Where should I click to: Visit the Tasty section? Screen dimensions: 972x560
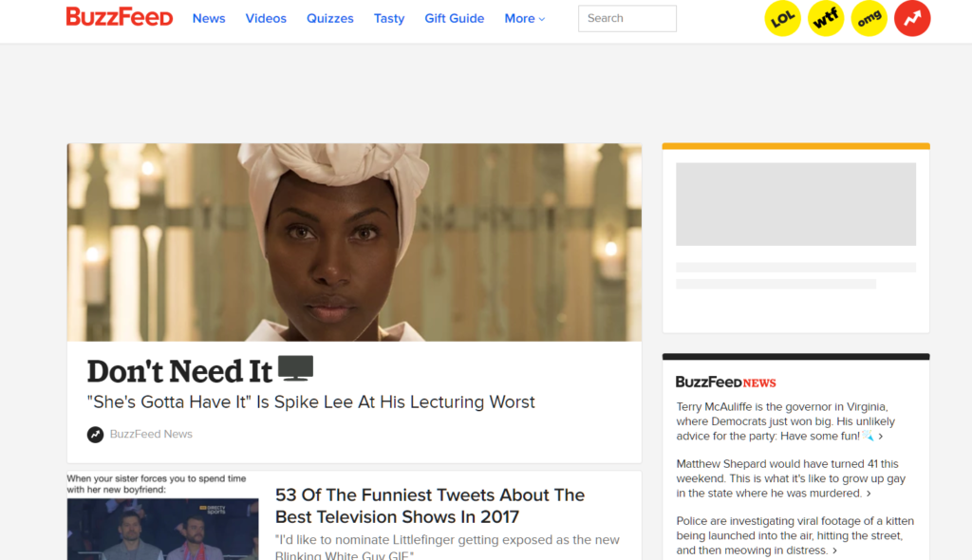pos(389,19)
